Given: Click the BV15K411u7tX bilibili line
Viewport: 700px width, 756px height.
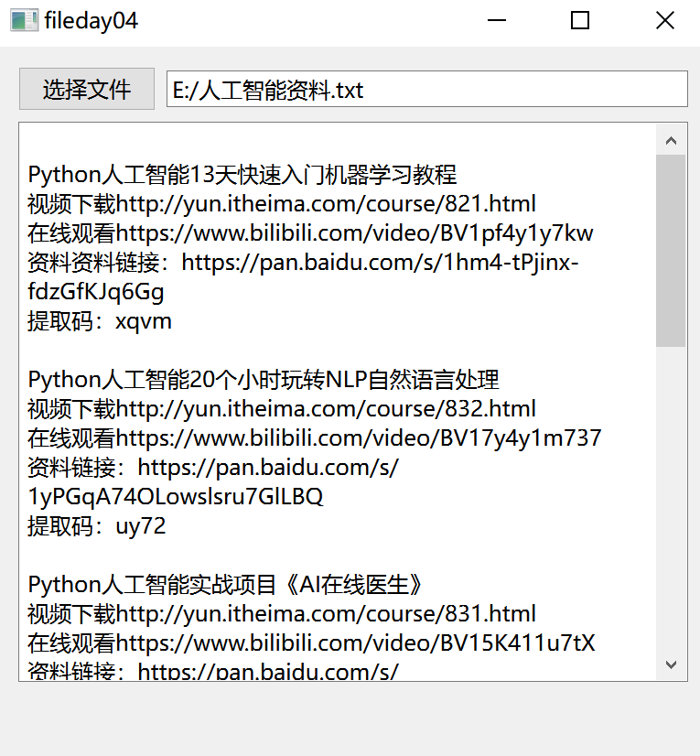Looking at the screenshot, I should click(x=311, y=643).
